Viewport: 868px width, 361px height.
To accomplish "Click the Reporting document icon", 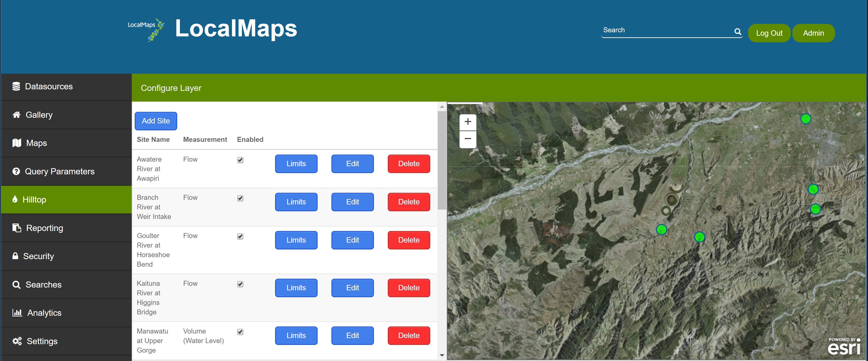I will coord(17,228).
